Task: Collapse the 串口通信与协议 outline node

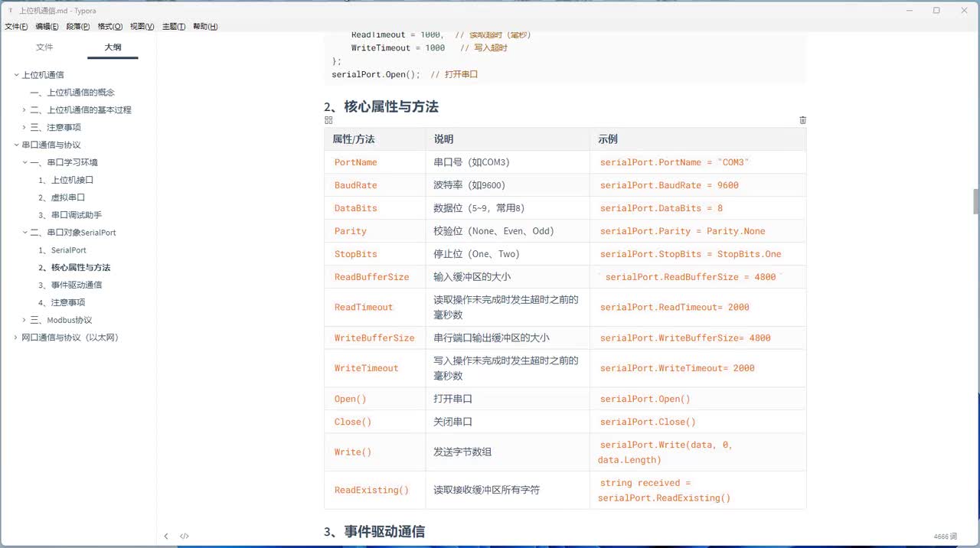Action: click(x=16, y=145)
